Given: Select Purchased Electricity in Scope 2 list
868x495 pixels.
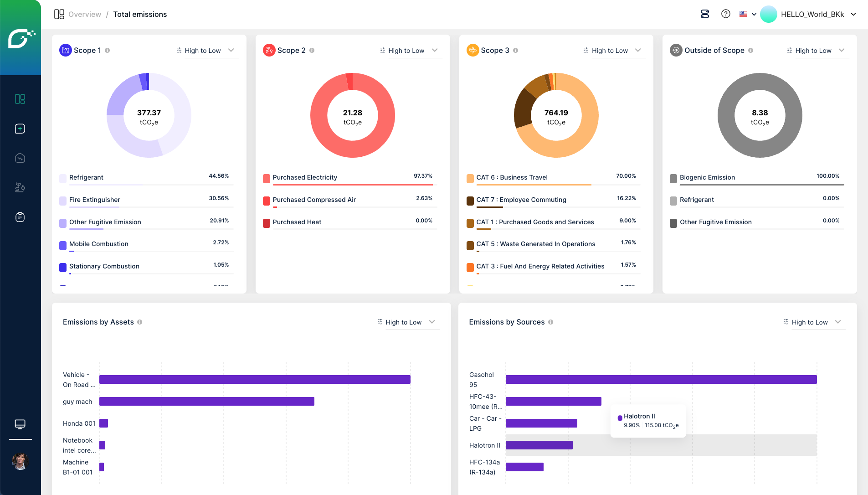Looking at the screenshot, I should pyautogui.click(x=305, y=177).
